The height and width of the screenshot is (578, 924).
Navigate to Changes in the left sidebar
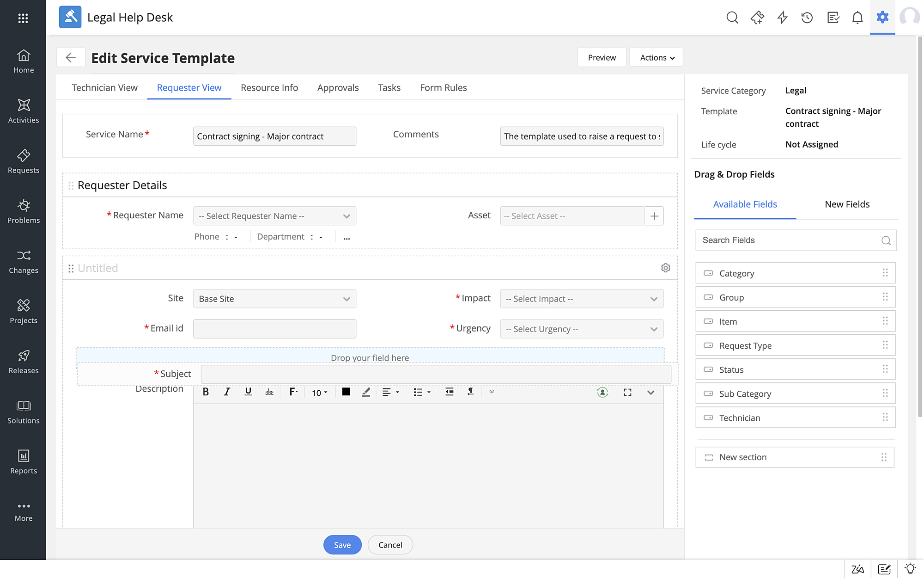[x=23, y=262]
